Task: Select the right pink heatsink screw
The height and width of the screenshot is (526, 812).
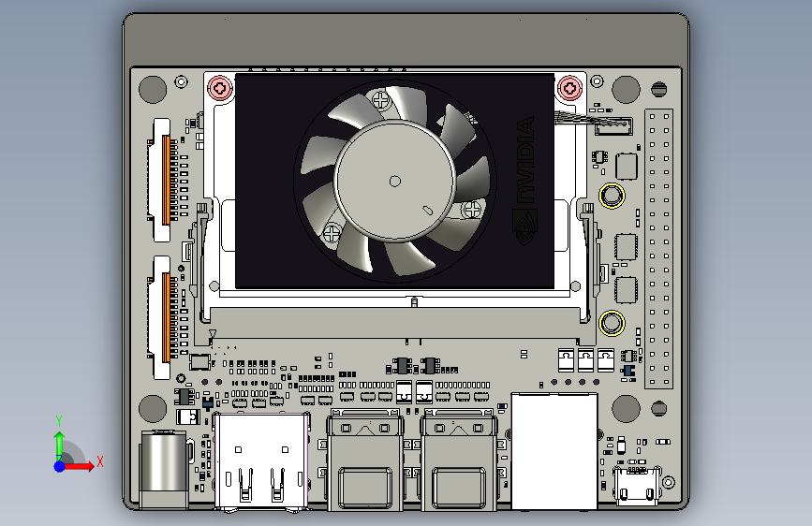Action: pyautogui.click(x=570, y=88)
